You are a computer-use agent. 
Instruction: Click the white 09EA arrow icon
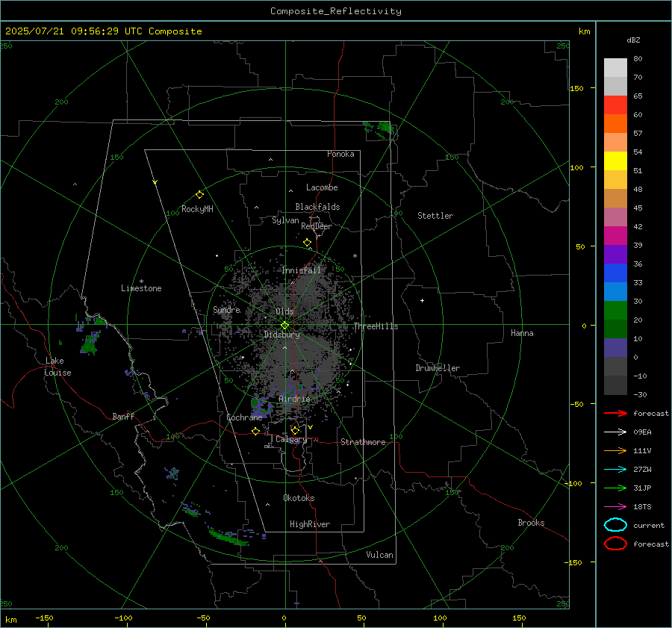point(615,432)
